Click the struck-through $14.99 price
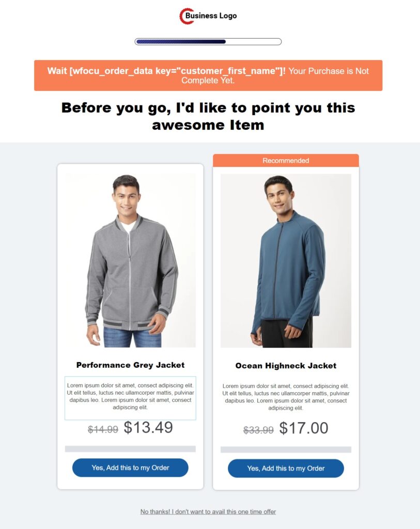This screenshot has height=529, width=420. pyautogui.click(x=103, y=429)
